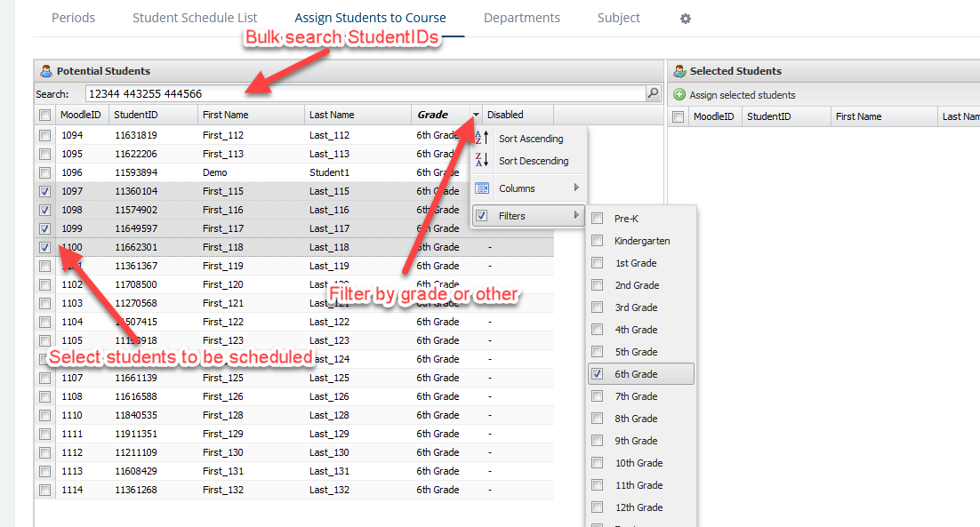Viewport: 980px width, 527px height.
Task: Expand the Columns submenu
Action: [x=576, y=188]
